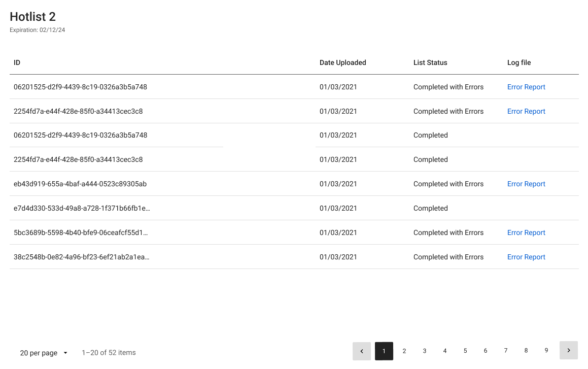Go to previous page using left chevron
This screenshot has height=369, width=588.
[362, 351]
